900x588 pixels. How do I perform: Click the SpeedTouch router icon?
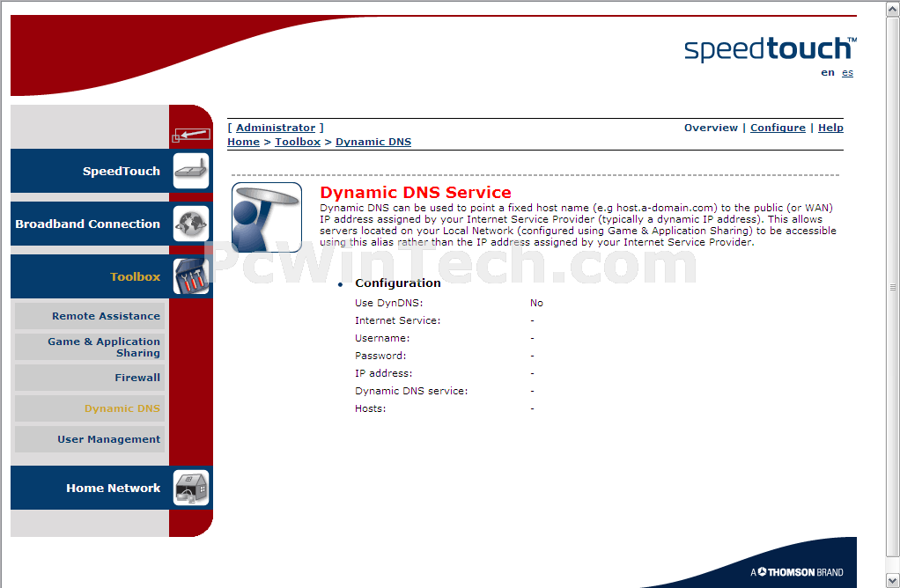191,171
